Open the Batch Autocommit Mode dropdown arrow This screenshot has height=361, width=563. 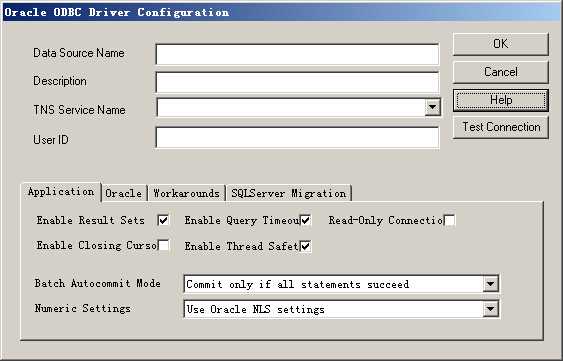tap(490, 284)
